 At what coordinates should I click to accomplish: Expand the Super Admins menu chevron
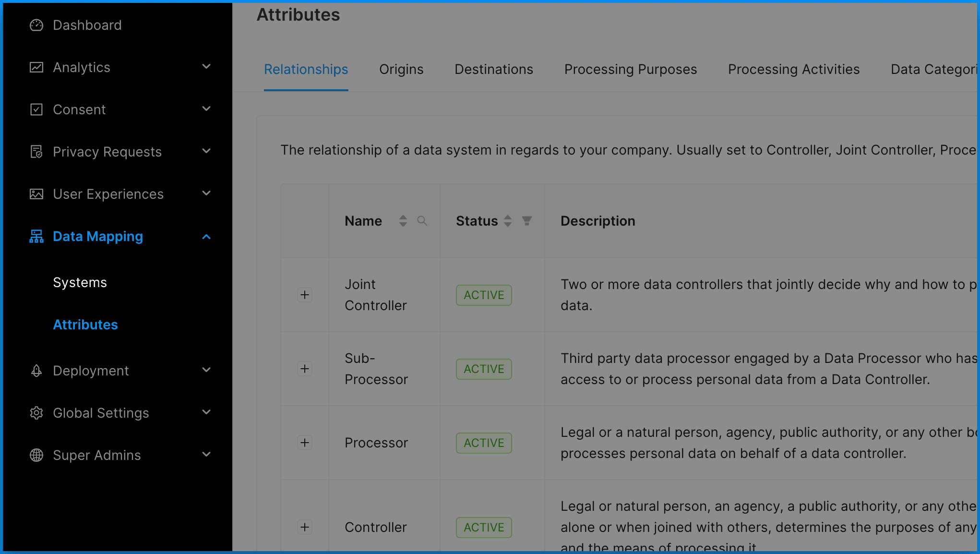click(x=206, y=455)
